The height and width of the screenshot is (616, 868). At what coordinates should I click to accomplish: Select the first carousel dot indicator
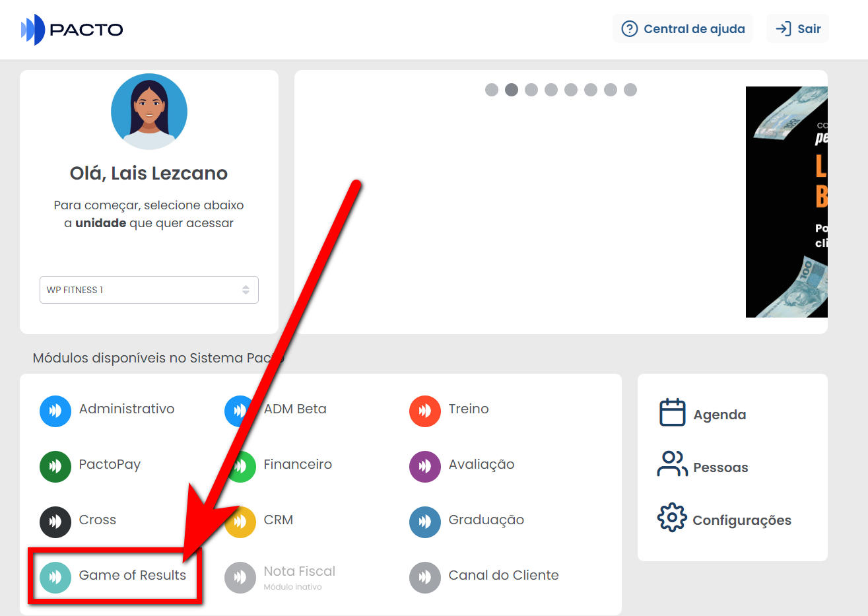[x=492, y=90]
